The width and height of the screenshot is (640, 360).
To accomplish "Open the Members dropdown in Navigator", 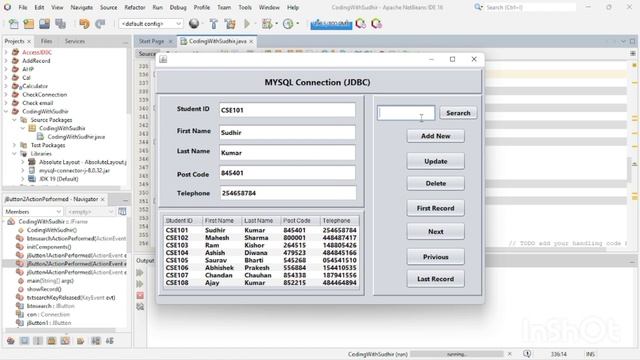I will pyautogui.click(x=33, y=211).
